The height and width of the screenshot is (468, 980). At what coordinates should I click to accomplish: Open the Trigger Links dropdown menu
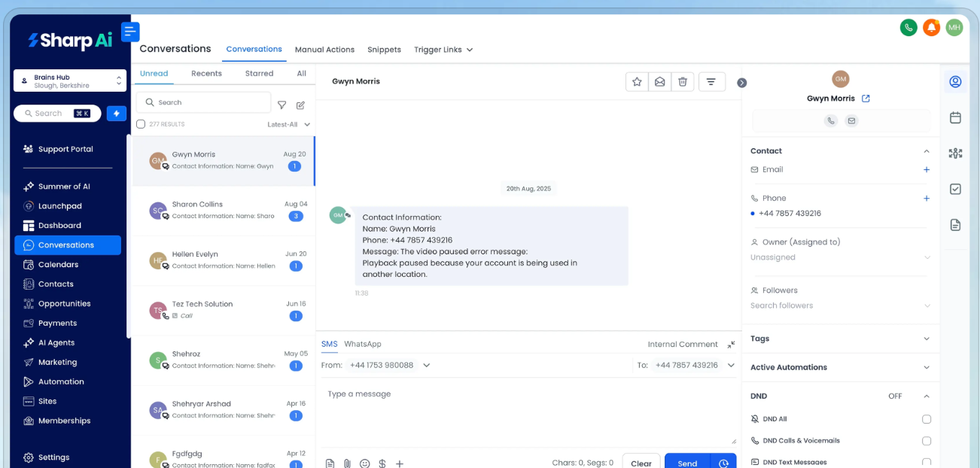(x=443, y=50)
